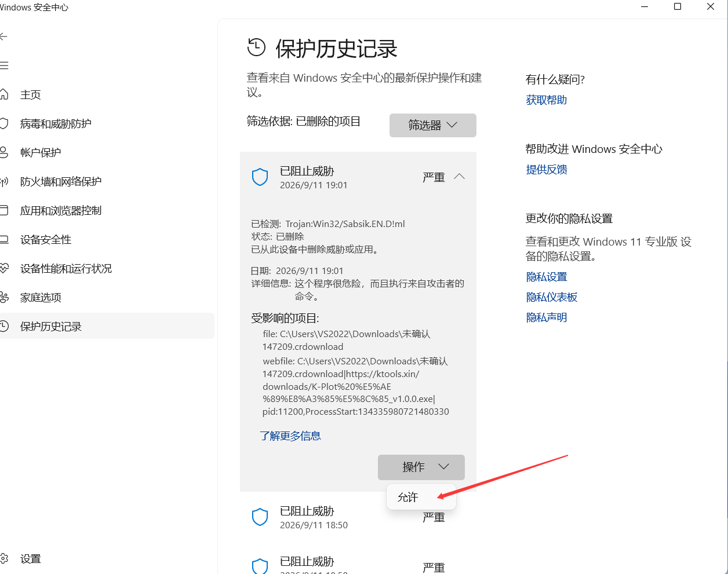728x574 pixels.
Task: Click the 筛选依据: 已删除的项目 label
Action: (304, 121)
